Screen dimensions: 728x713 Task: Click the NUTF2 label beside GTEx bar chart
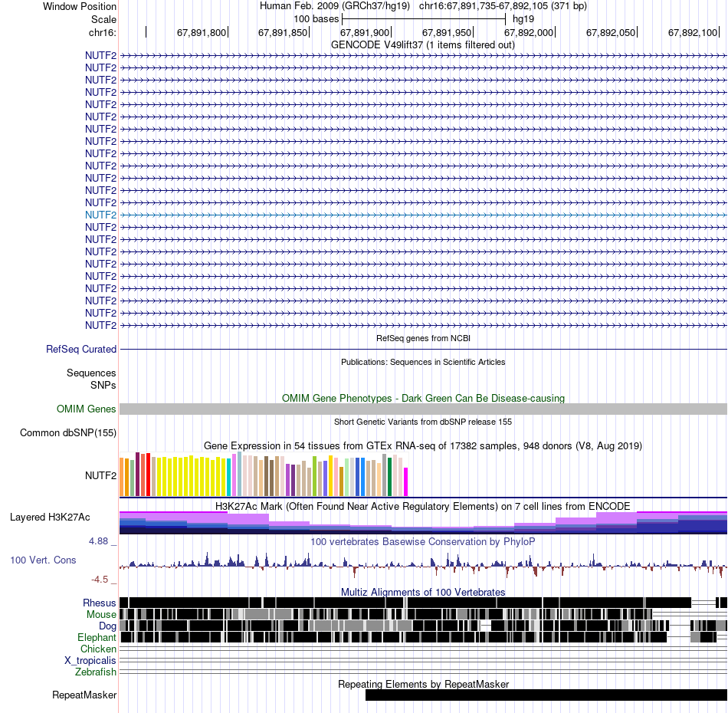tap(100, 475)
